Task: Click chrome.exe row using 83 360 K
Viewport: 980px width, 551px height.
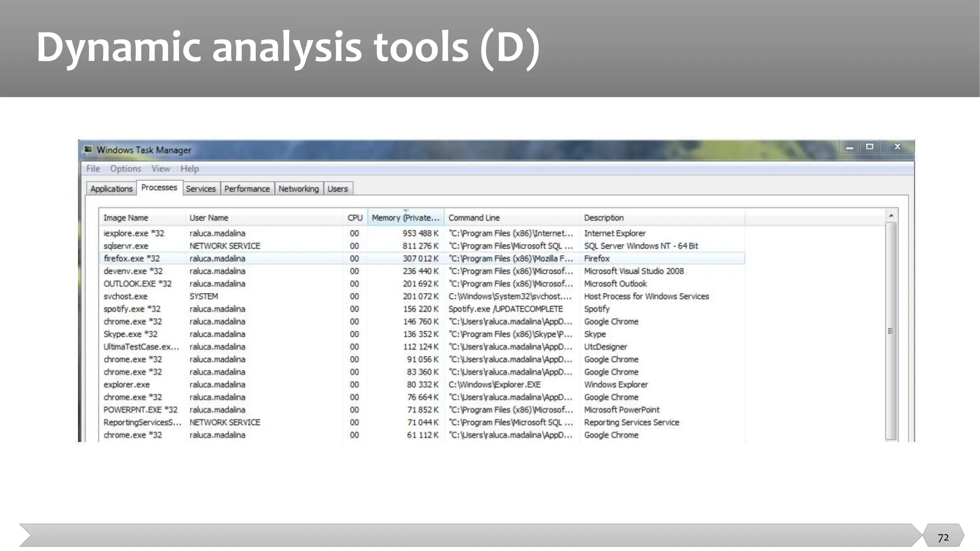Action: pyautogui.click(x=422, y=372)
